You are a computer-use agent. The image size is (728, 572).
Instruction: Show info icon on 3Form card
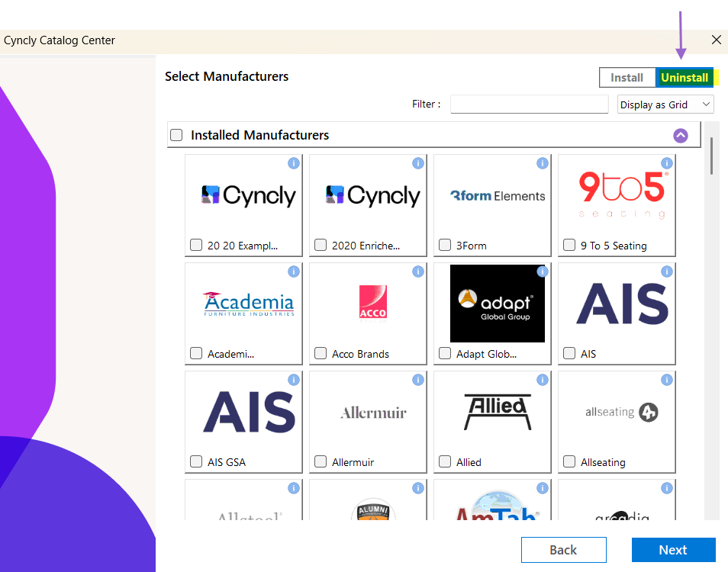click(543, 163)
